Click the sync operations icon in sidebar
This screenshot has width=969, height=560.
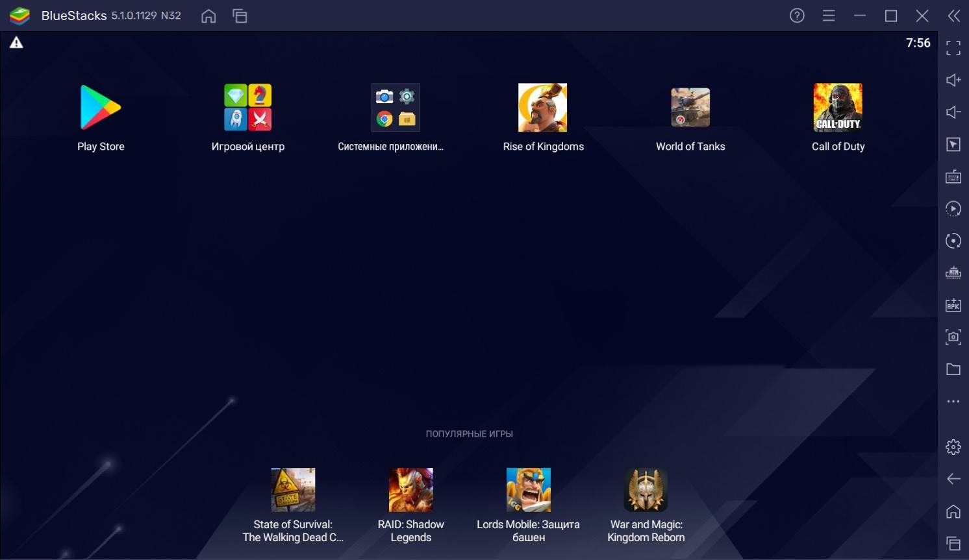(953, 241)
